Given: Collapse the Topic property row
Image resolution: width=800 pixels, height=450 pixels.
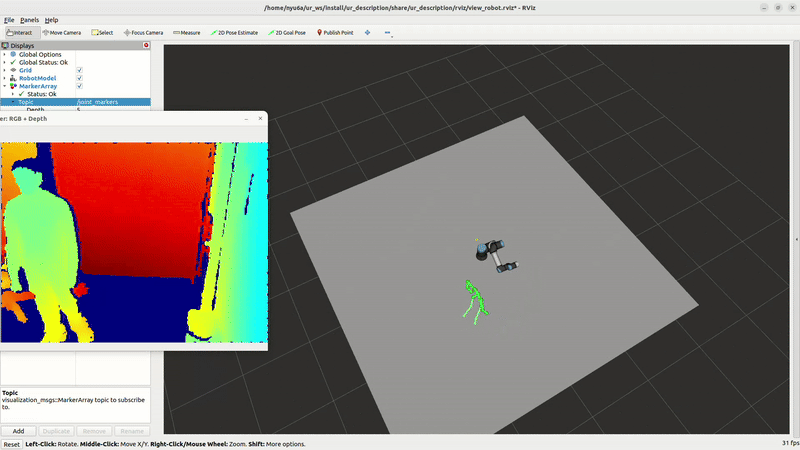Looking at the screenshot, I should (x=13, y=102).
